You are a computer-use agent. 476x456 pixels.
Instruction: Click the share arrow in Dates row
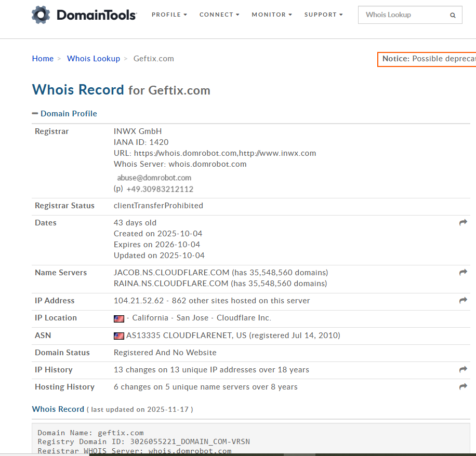pos(463,223)
